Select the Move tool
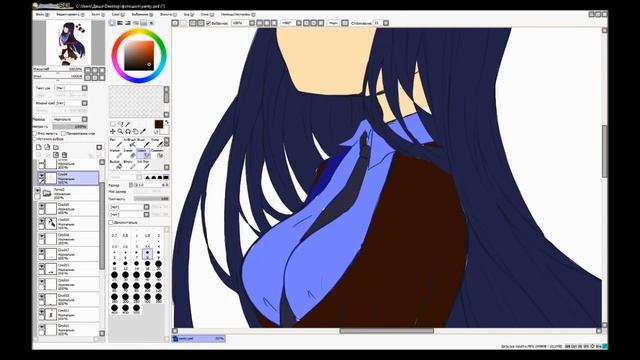The width and height of the screenshot is (640, 360). point(113,131)
